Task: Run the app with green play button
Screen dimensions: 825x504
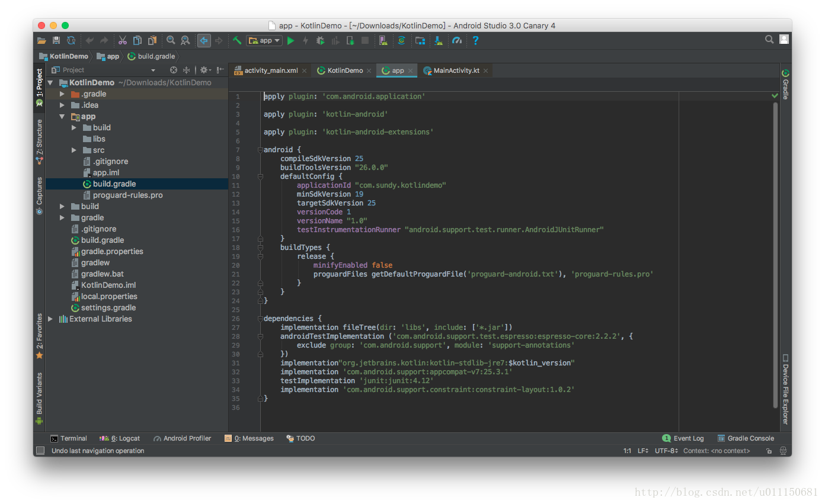Action: 290,40
